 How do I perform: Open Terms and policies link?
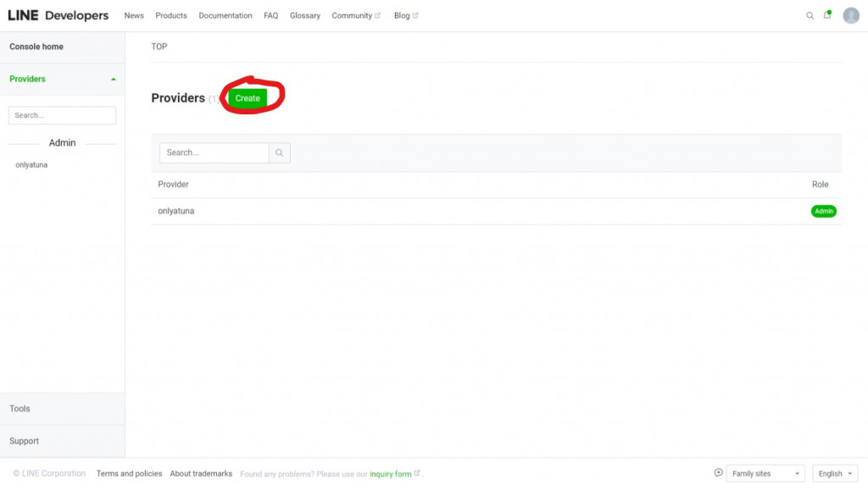click(129, 474)
